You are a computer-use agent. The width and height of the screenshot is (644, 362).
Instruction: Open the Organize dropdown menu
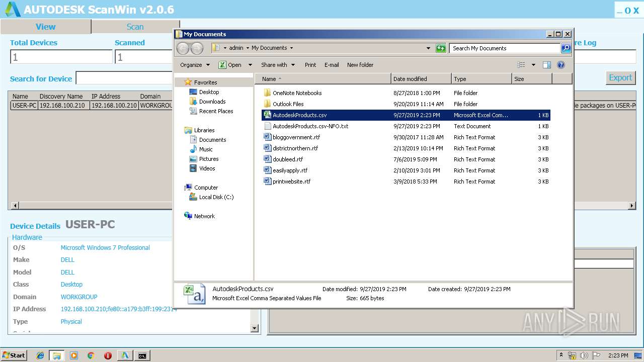(195, 65)
